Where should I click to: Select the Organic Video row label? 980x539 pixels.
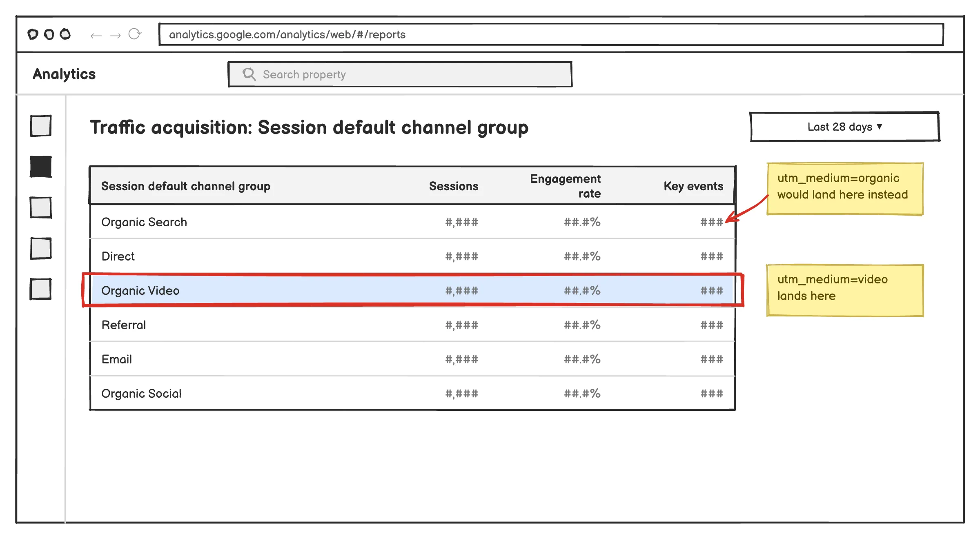click(x=140, y=291)
